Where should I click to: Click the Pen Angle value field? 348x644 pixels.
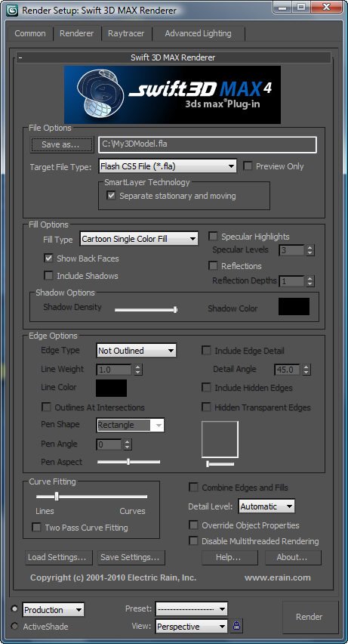point(109,444)
